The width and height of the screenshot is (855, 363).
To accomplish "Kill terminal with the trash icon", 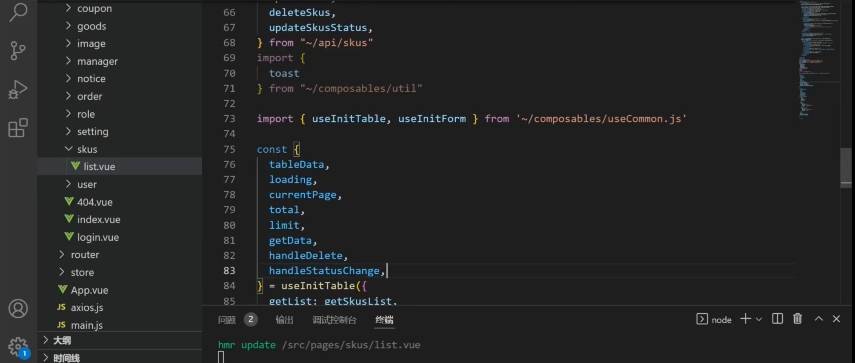I will (x=797, y=319).
